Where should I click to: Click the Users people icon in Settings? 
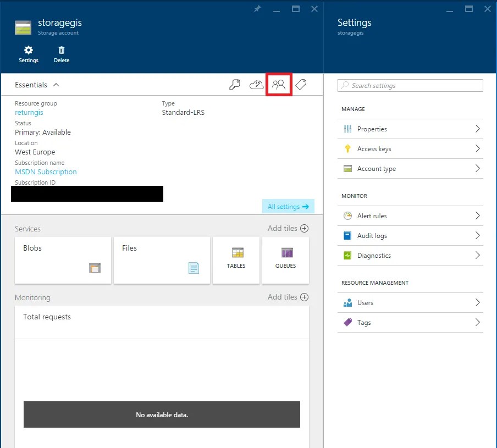coord(347,302)
